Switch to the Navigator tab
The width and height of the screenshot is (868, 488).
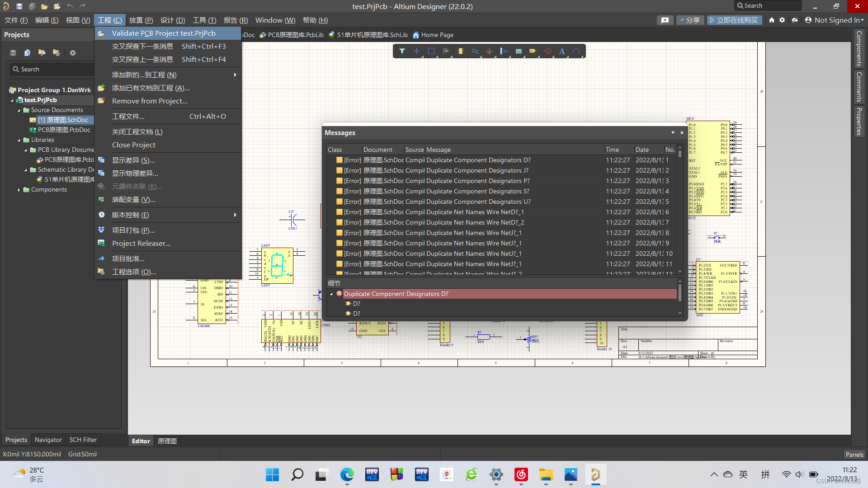tap(48, 439)
